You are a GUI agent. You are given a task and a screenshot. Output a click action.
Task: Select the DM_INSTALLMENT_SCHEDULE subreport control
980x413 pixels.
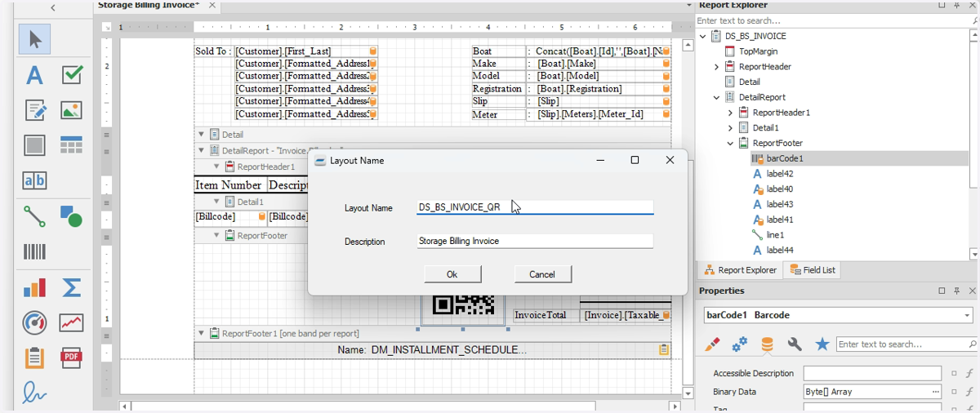click(433, 349)
